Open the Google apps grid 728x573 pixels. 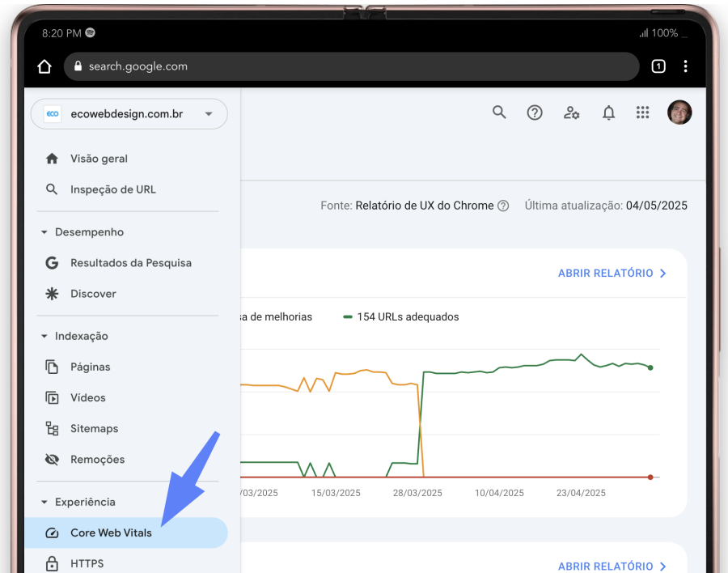tap(642, 112)
